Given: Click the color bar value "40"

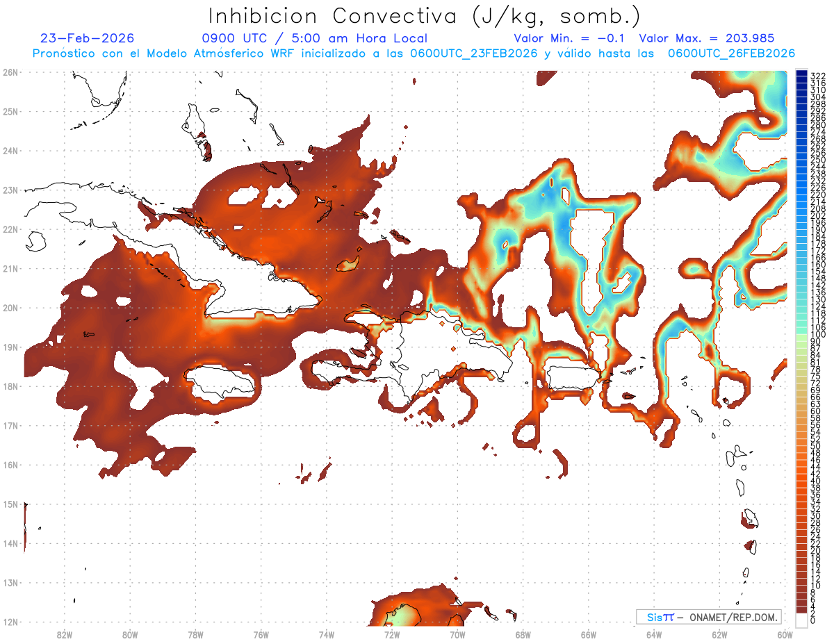Looking at the screenshot, I should pyautogui.click(x=816, y=480).
